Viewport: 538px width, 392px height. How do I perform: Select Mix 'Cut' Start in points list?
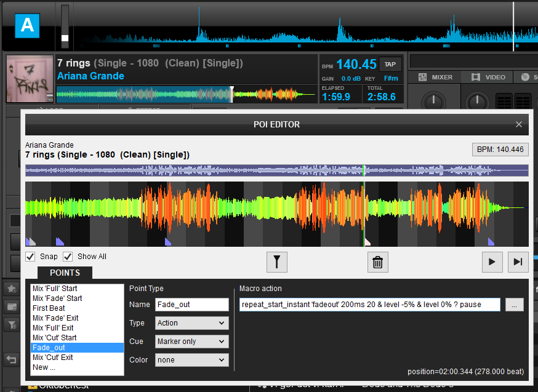click(77, 338)
